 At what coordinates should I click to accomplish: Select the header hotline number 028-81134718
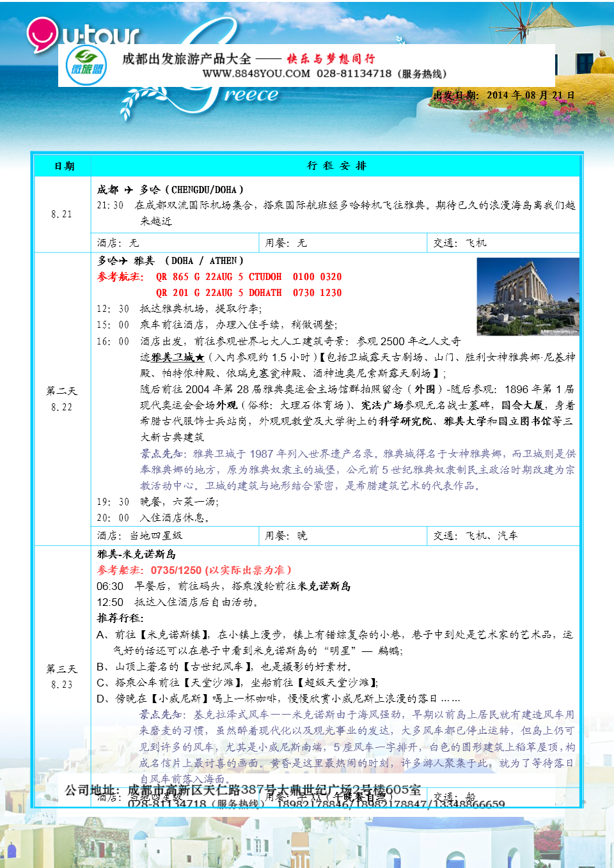point(354,74)
